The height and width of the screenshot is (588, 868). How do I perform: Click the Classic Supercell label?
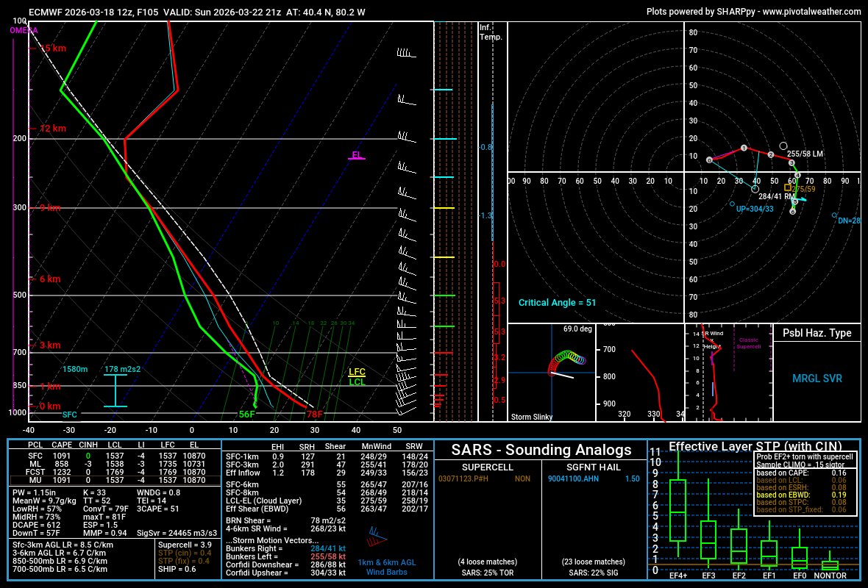click(748, 343)
